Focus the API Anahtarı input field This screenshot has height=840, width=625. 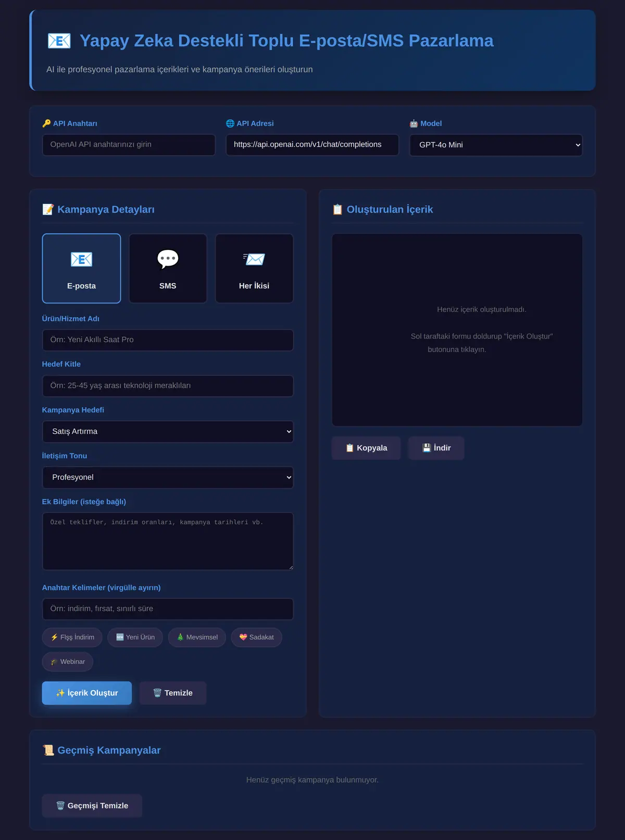coord(129,145)
